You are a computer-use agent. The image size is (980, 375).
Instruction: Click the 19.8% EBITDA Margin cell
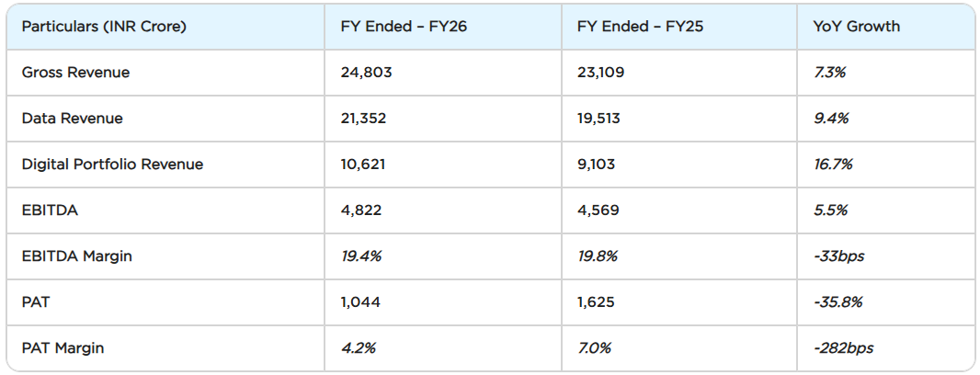[x=597, y=256]
